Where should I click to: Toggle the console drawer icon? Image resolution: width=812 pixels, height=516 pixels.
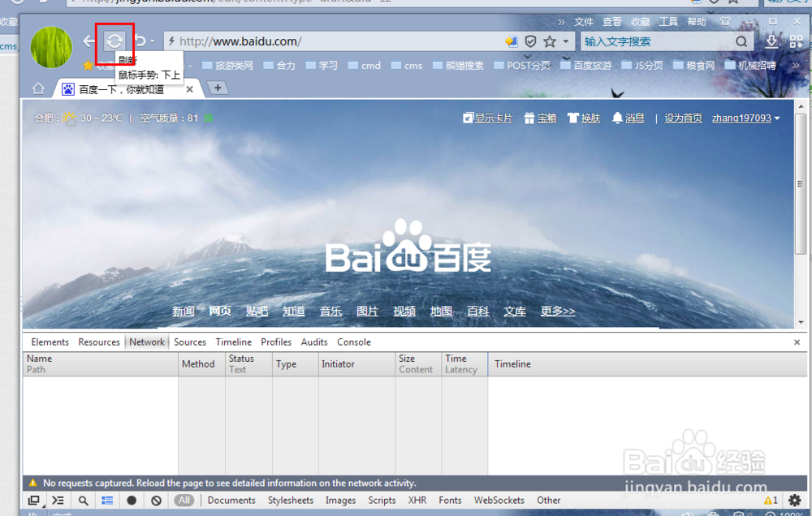tap(58, 501)
